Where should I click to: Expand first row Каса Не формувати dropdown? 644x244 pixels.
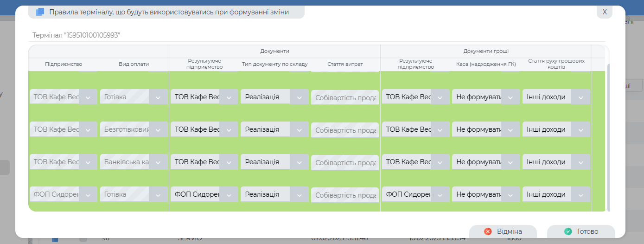coord(510,97)
